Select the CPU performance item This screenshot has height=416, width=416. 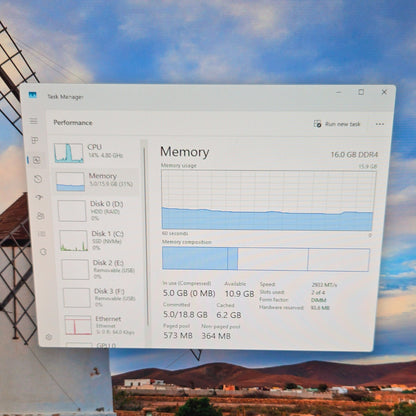[x=94, y=153]
